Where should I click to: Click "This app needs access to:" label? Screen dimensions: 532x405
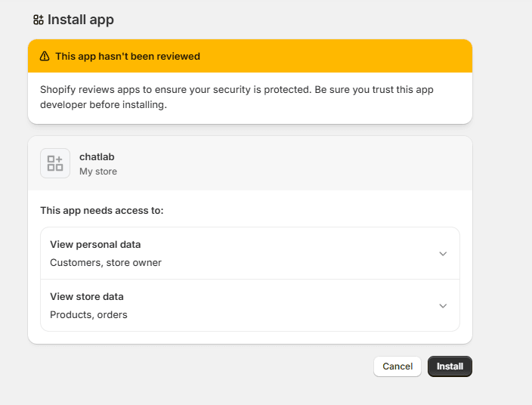tap(101, 211)
